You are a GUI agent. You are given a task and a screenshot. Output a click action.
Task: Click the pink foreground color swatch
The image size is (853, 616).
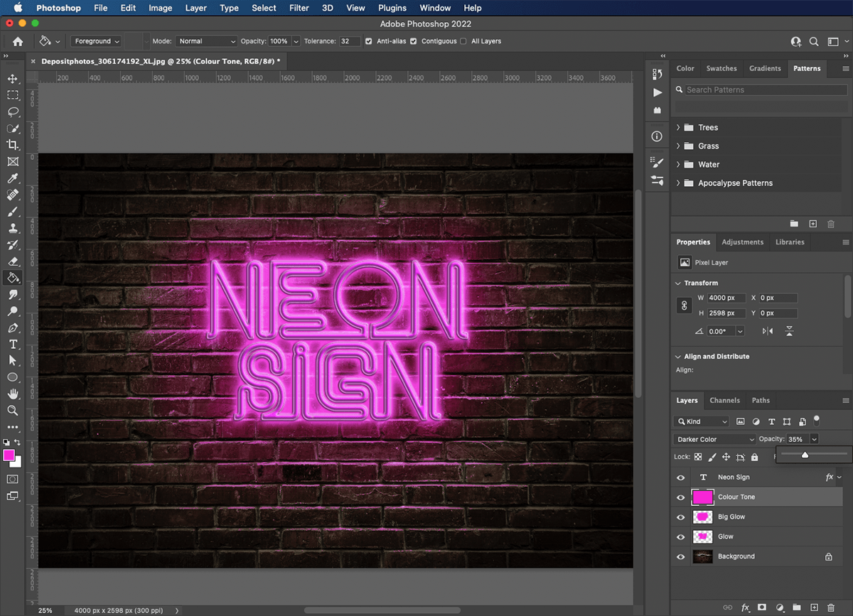click(9, 453)
